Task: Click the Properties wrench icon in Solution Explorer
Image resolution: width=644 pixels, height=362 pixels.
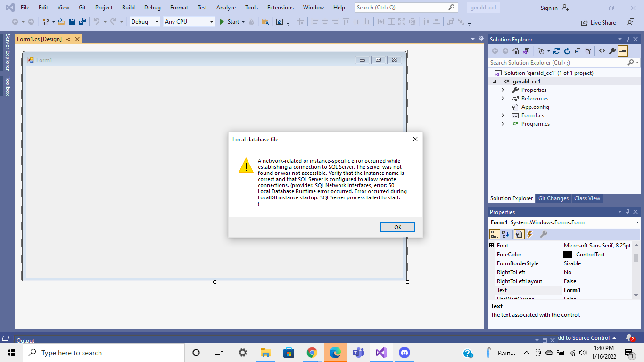Action: click(x=612, y=51)
